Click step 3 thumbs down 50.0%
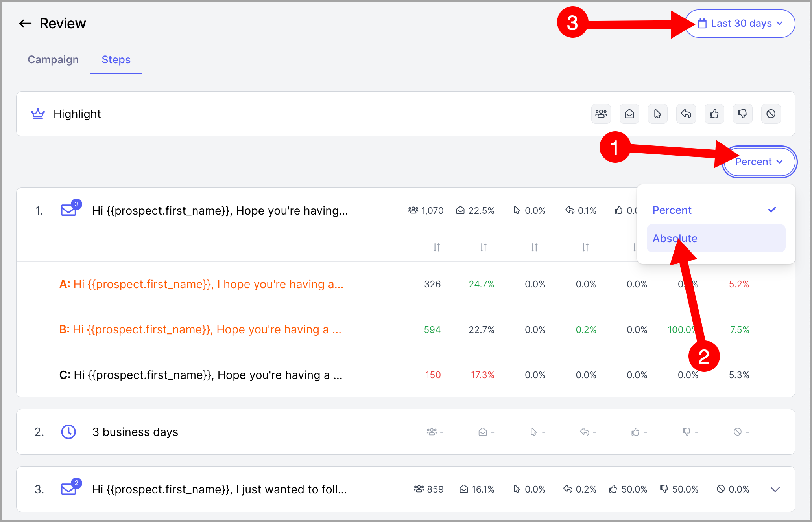The height and width of the screenshot is (522, 812). (679, 489)
